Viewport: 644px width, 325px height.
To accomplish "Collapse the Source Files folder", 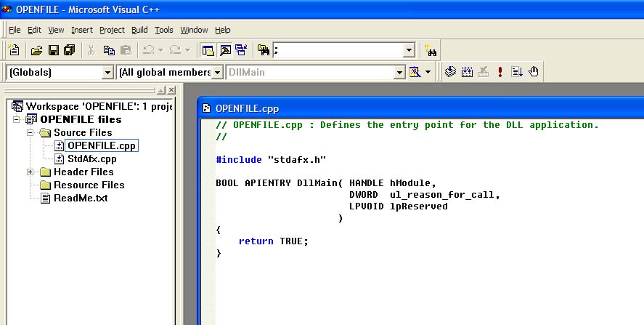I will pos(30,133).
